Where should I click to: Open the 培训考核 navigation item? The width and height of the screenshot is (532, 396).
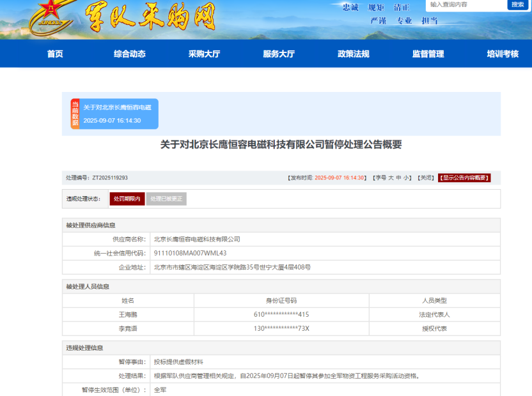503,54
